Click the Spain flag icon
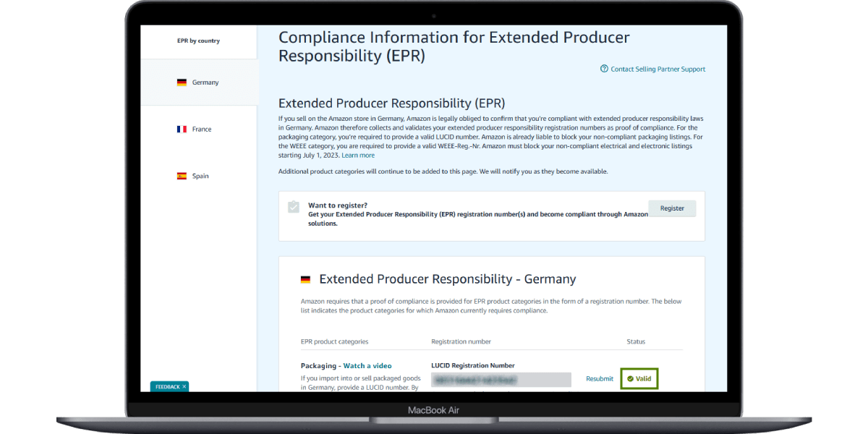The height and width of the screenshot is (434, 868). coord(182,176)
